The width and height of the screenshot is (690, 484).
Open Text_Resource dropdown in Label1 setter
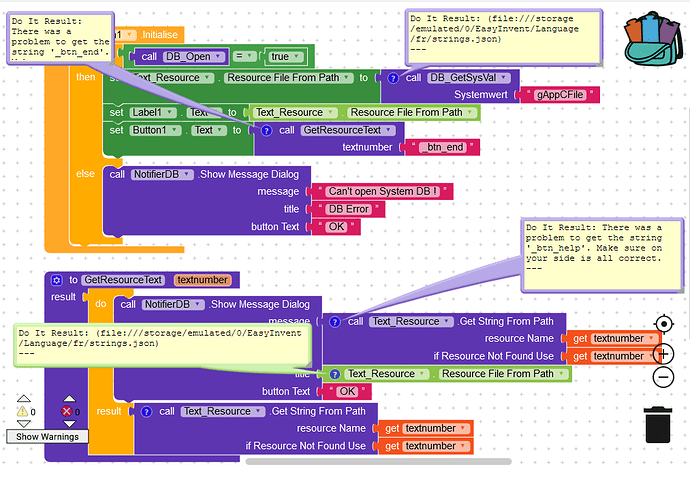[x=295, y=113]
